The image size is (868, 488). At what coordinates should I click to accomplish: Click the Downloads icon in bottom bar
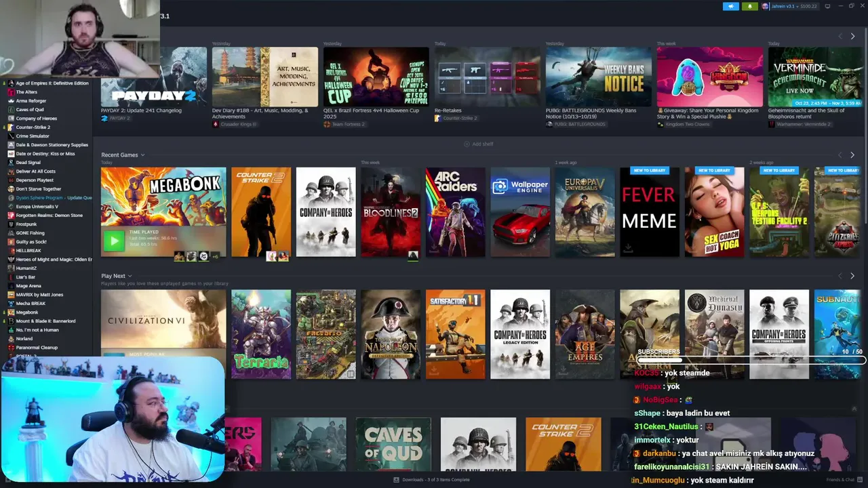(x=397, y=480)
